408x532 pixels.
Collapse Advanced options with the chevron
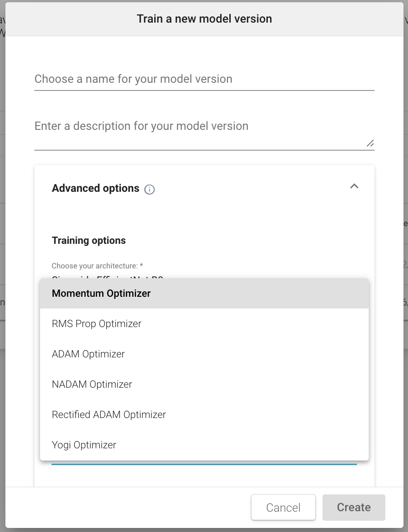coord(354,186)
